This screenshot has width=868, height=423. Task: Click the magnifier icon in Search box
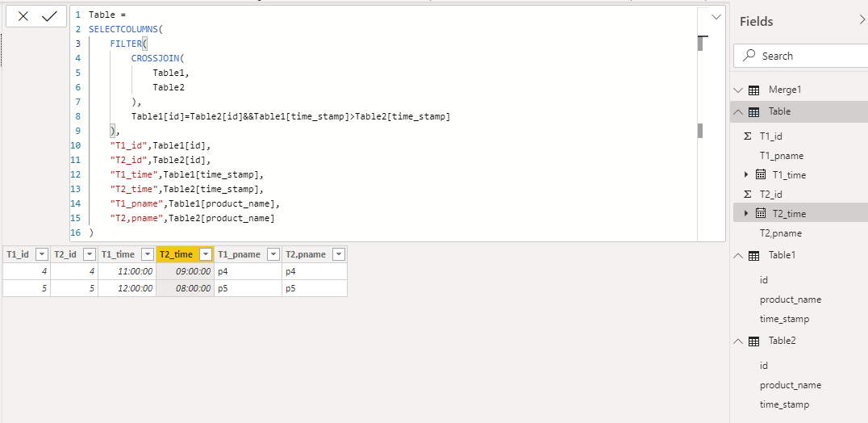click(x=749, y=56)
